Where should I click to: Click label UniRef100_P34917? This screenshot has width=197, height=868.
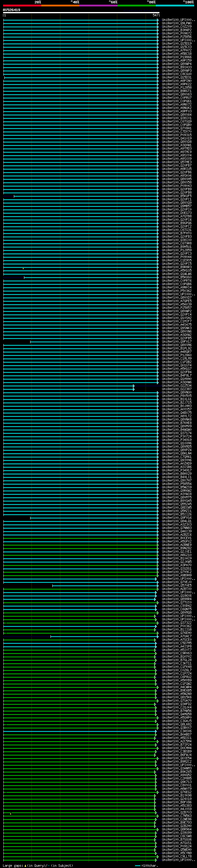(176, 470)
